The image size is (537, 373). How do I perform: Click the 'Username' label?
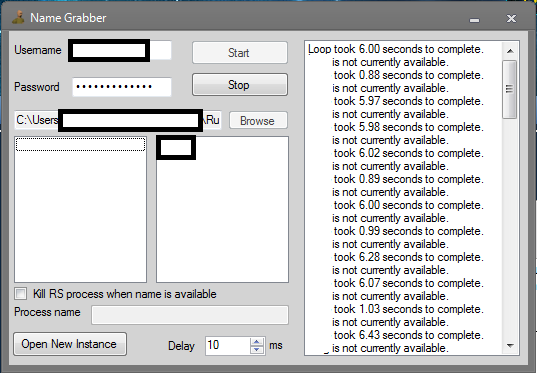click(38, 50)
